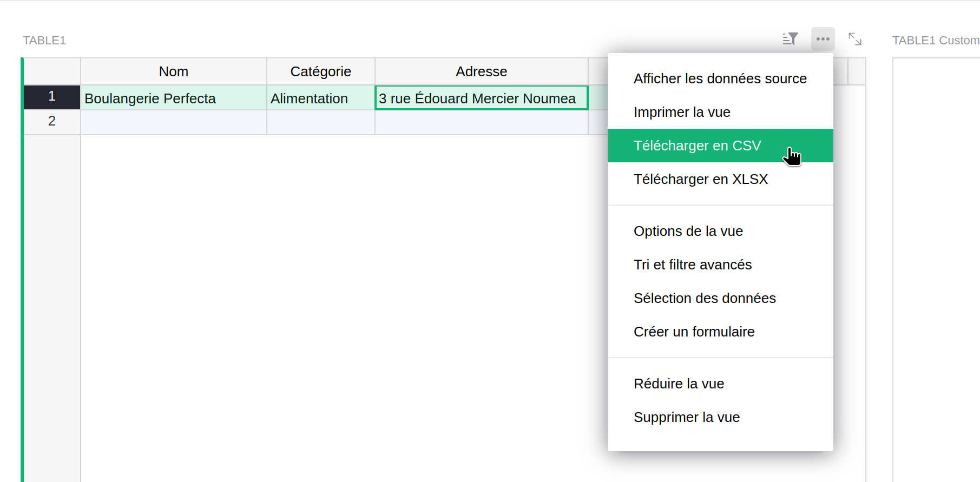The height and width of the screenshot is (482, 980).
Task: Open the sort and filter icon
Action: [790, 39]
